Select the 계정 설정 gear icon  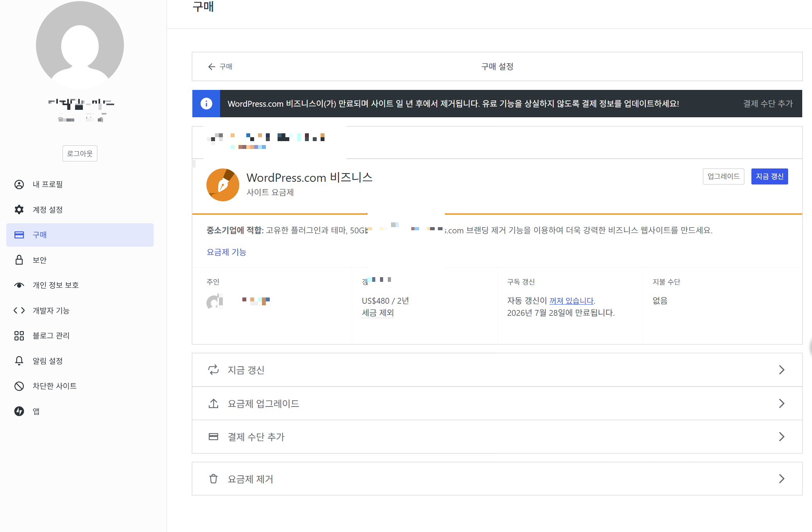point(19,210)
